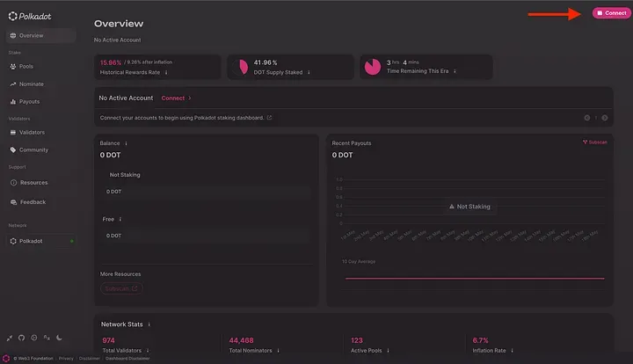
Task: Click the pink 10 Day Average line
Action: point(475,278)
